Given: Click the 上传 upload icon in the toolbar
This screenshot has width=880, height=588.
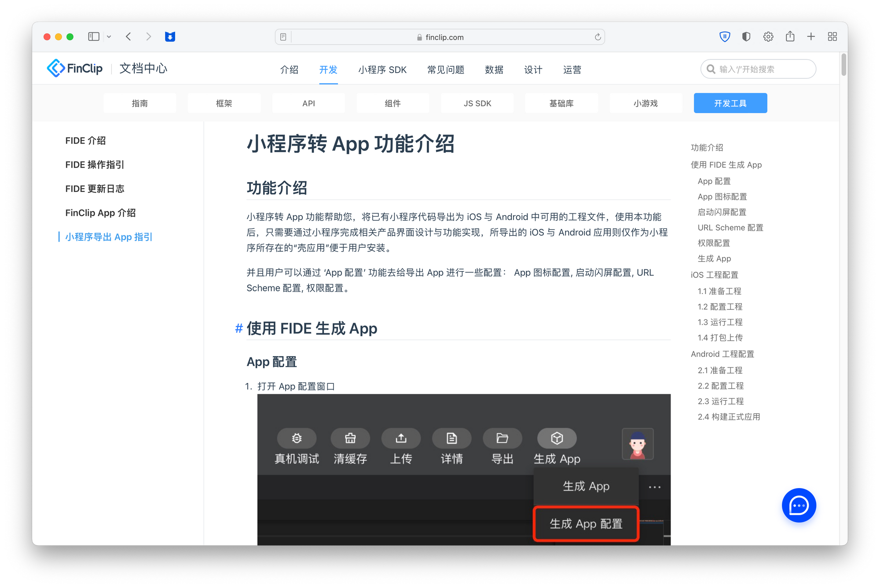Looking at the screenshot, I should [x=401, y=438].
